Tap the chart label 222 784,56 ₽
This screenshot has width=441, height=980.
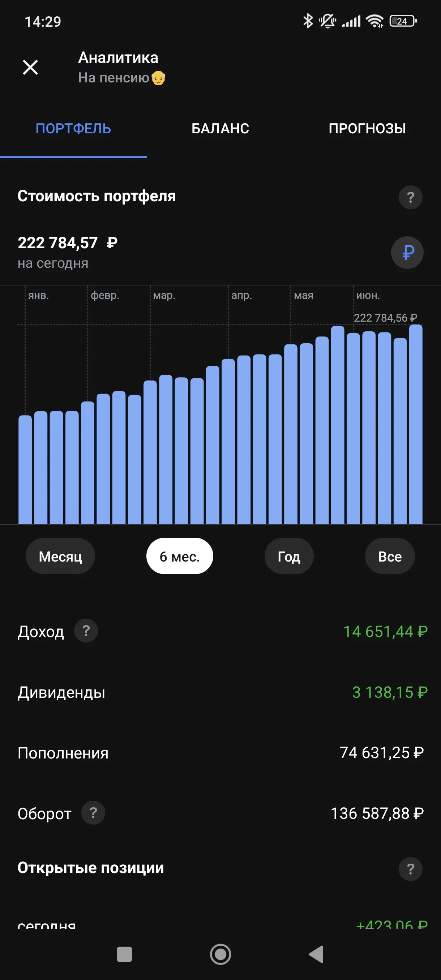pos(385,318)
